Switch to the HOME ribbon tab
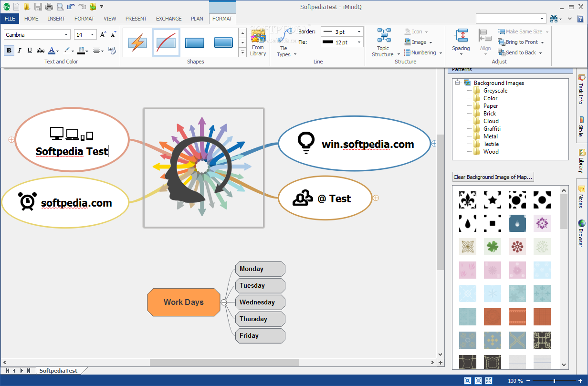This screenshot has width=588, height=386. (x=31, y=19)
